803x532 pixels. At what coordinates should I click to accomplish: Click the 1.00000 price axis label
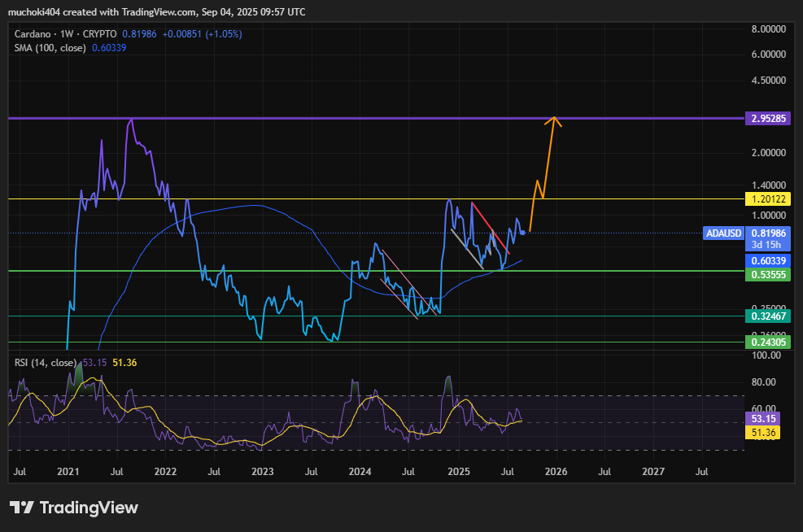768,215
